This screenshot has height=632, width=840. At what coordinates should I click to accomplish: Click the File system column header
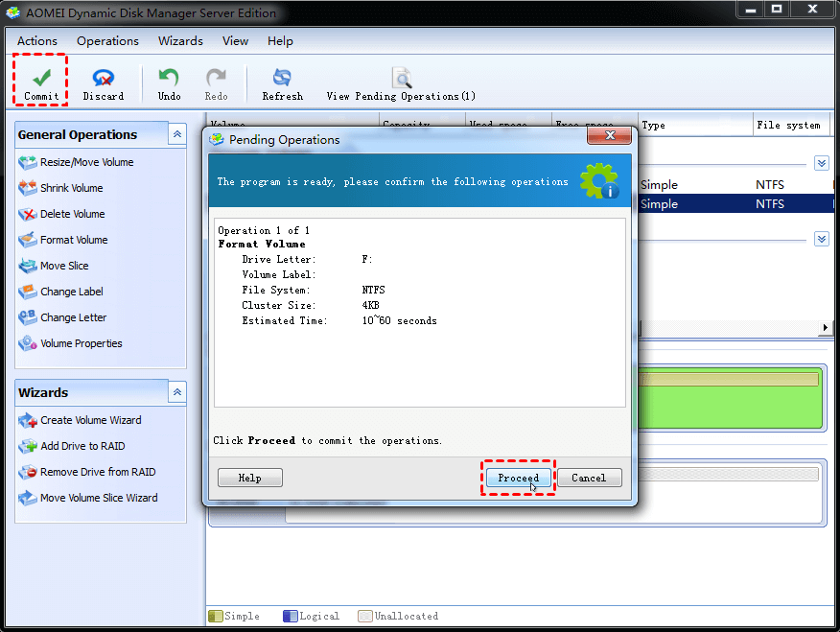point(791,125)
